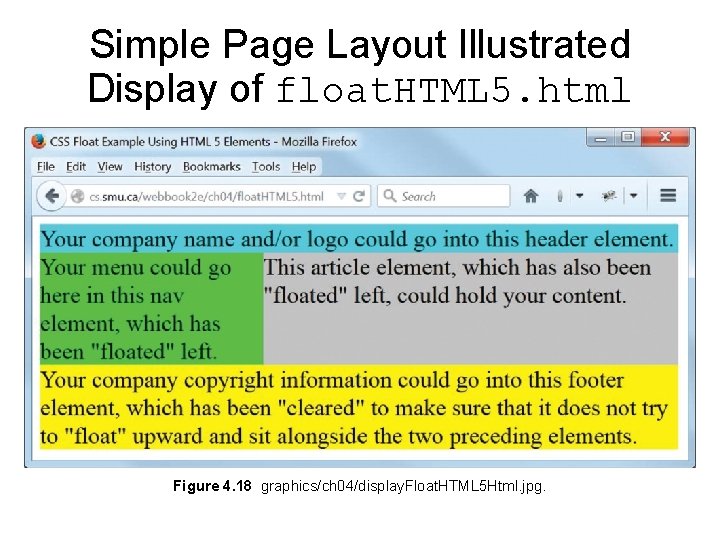Click the blue header element text

coord(357,239)
